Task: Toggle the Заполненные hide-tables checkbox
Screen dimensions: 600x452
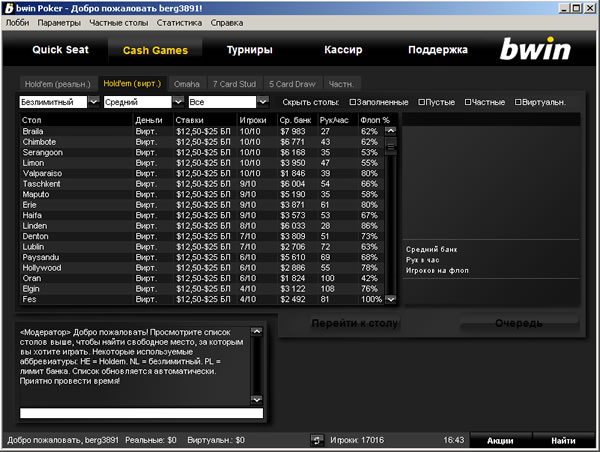Action: point(352,102)
